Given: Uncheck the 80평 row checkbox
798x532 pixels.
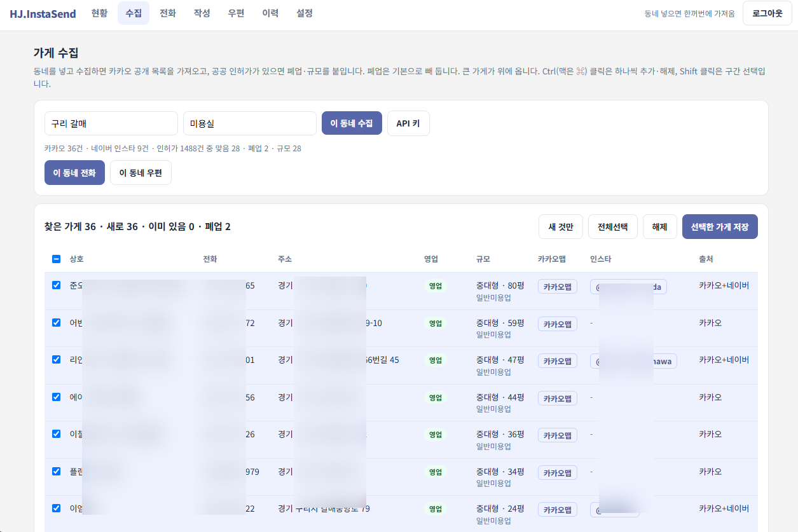Looking at the screenshot, I should (56, 285).
